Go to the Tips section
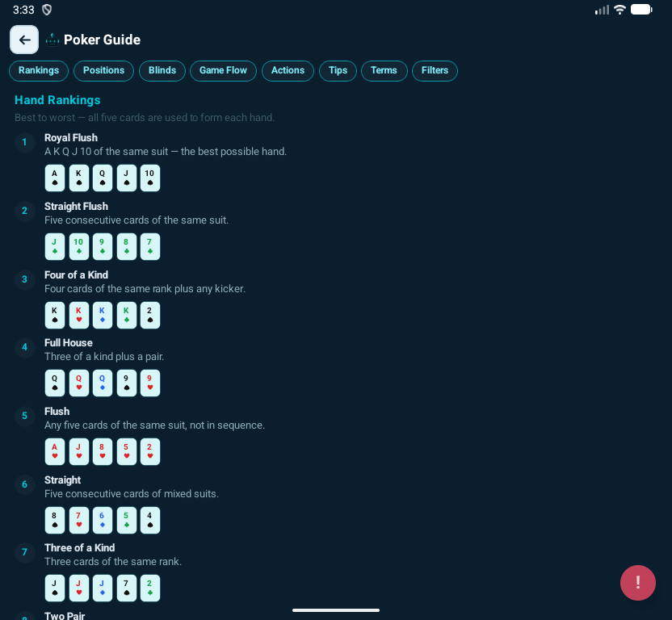The image size is (672, 620). 338,71
